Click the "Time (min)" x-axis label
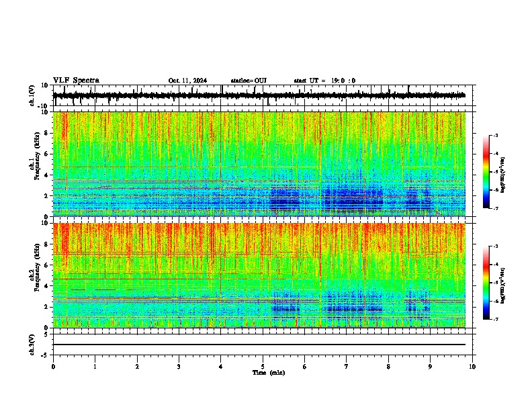 point(269,373)
